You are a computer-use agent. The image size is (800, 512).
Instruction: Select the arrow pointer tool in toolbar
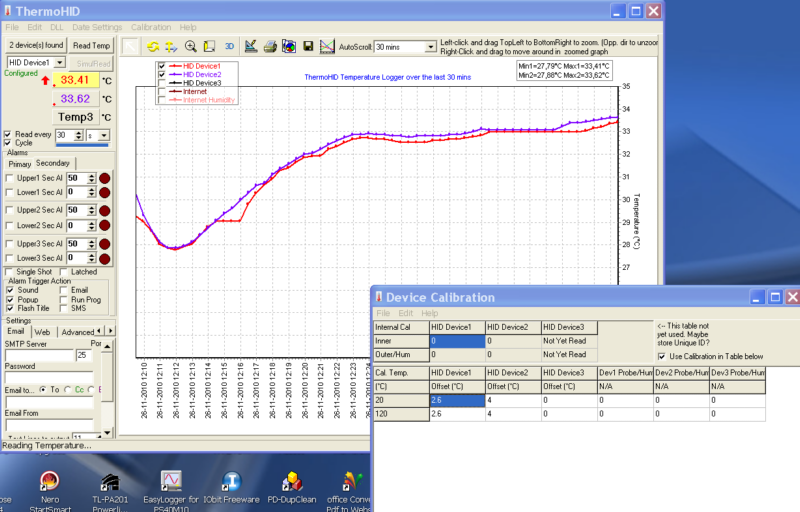[131, 46]
